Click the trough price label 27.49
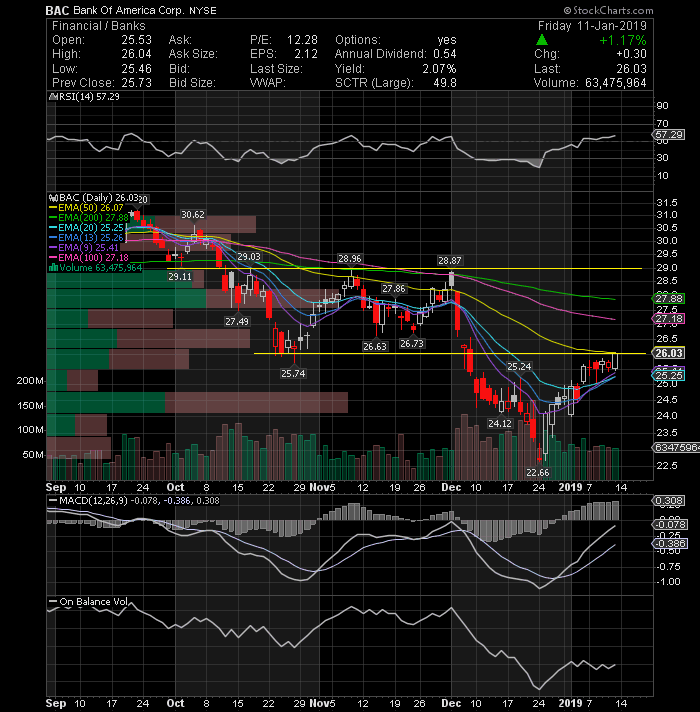Screen dimensions: 700x712 [237, 321]
